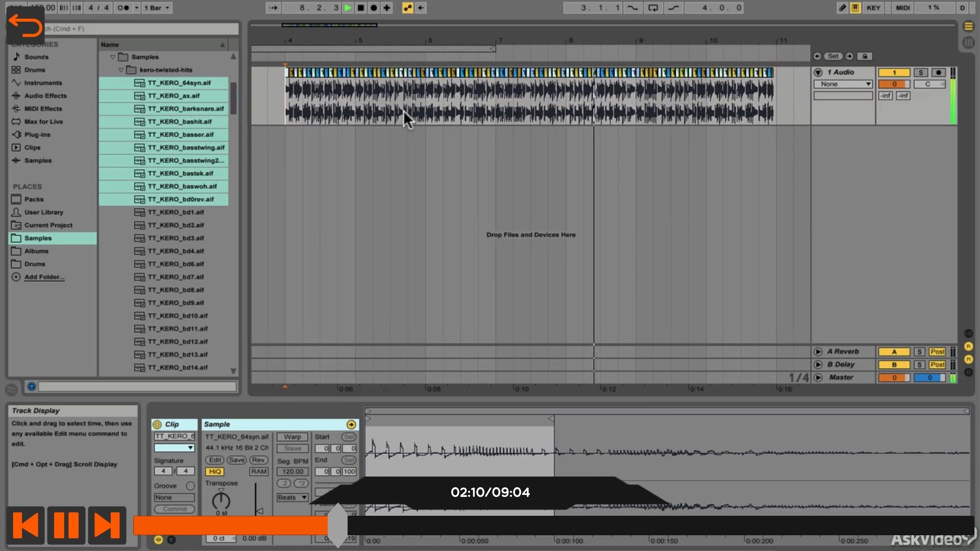
Task: Click the Arrangement Record circle button
Action: (x=374, y=8)
